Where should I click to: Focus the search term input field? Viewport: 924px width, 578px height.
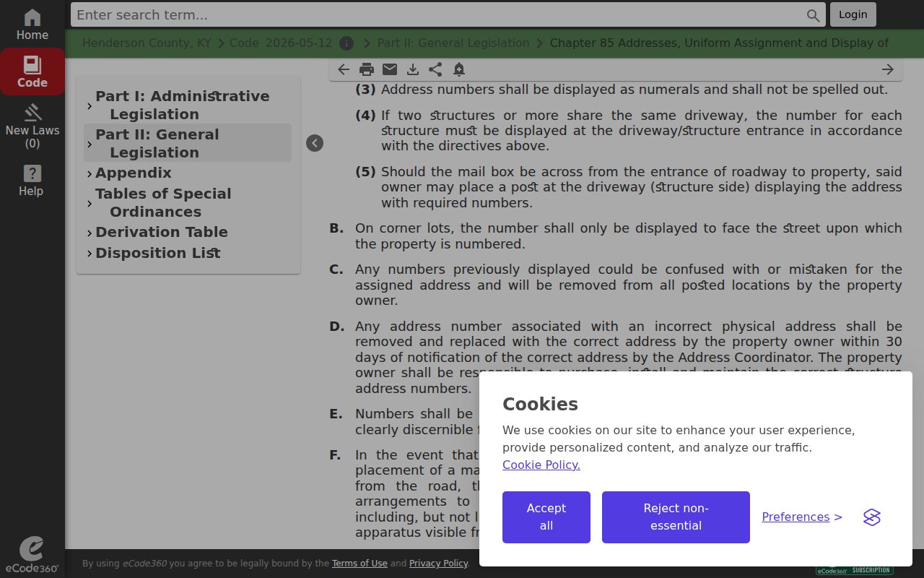(440, 14)
